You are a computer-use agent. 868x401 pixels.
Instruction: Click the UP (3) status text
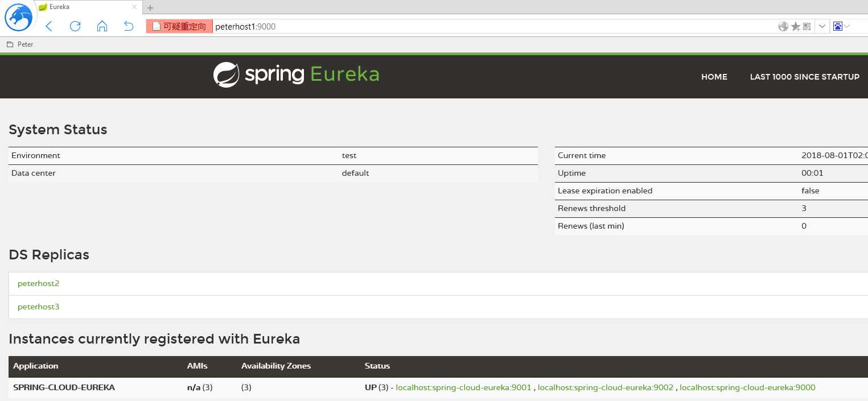pos(376,387)
